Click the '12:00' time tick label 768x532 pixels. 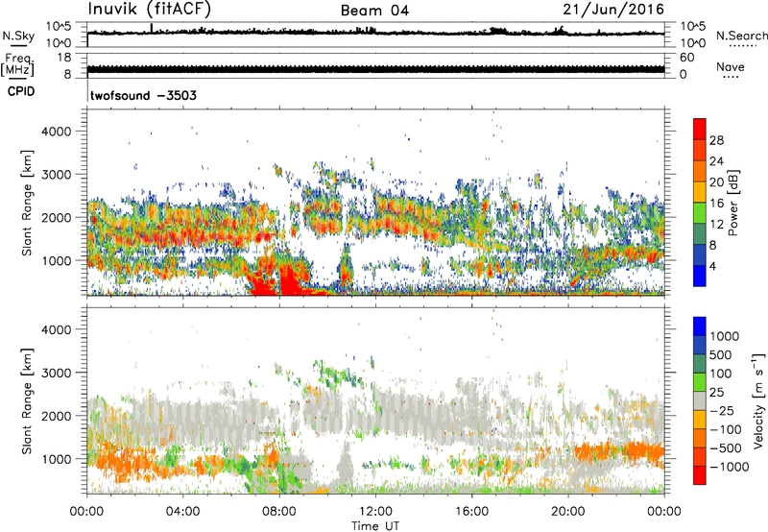[375, 512]
